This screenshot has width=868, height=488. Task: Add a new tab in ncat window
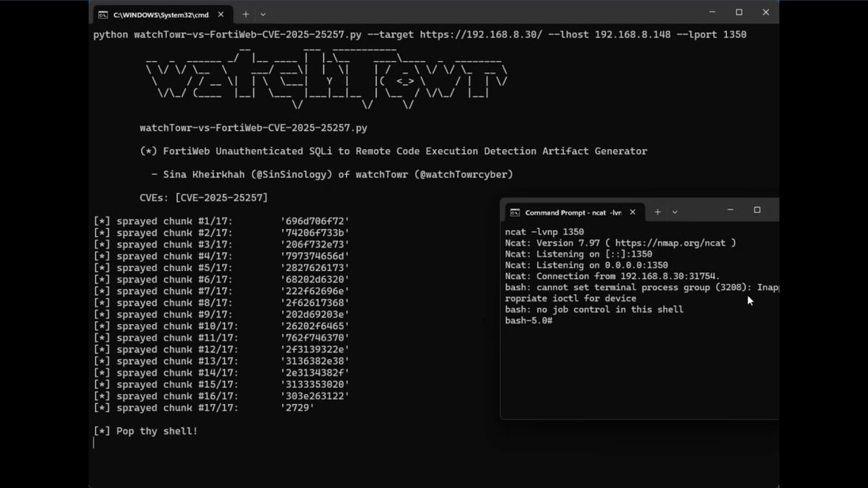pyautogui.click(x=658, y=212)
